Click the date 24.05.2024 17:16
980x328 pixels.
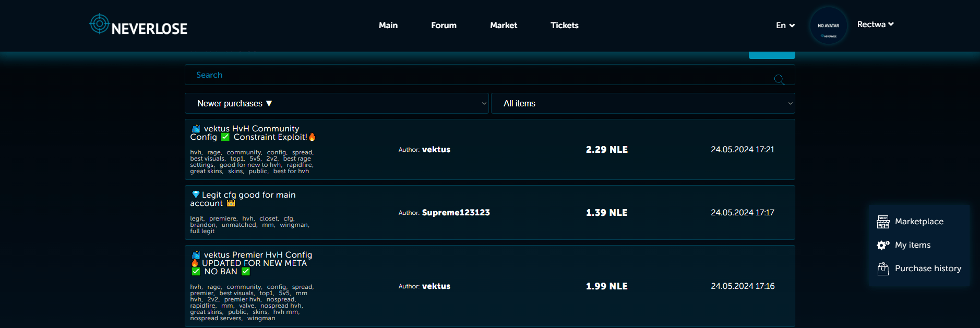point(743,286)
